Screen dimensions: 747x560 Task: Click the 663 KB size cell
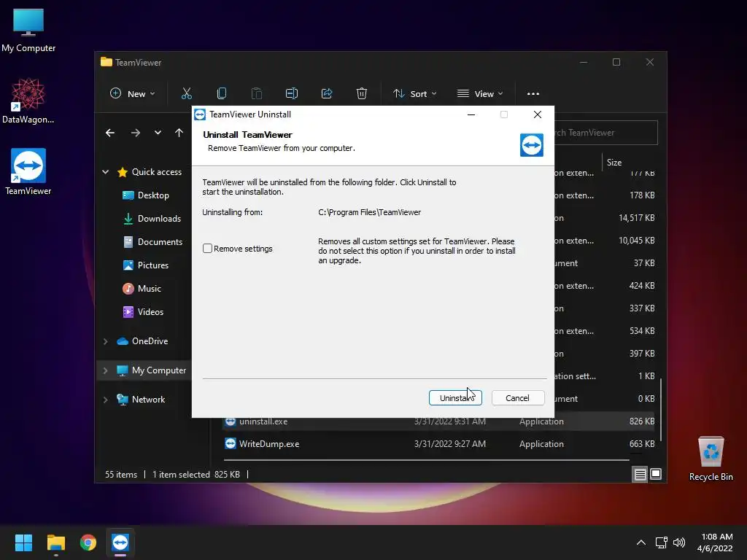click(x=642, y=444)
